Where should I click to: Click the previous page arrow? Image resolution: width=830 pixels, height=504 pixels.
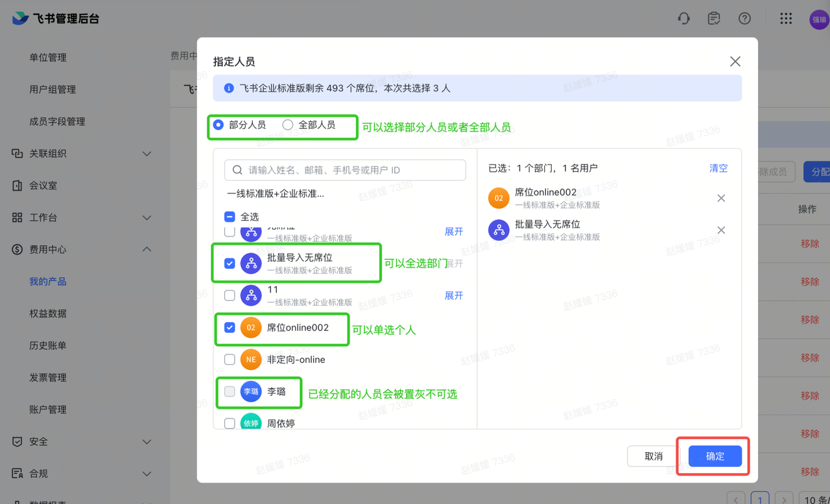tap(735, 499)
